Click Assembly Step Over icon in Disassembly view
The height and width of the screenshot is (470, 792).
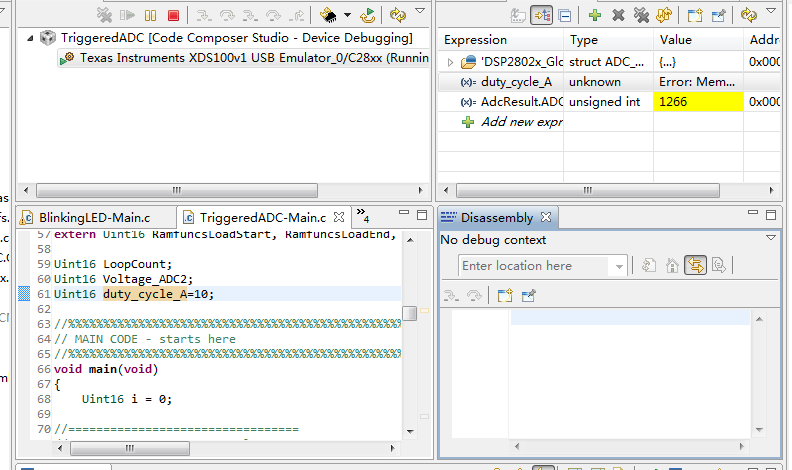[x=474, y=295]
